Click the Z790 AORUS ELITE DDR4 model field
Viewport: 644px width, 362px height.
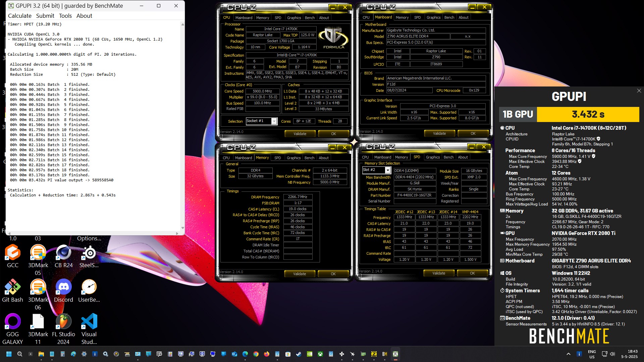[x=418, y=36]
